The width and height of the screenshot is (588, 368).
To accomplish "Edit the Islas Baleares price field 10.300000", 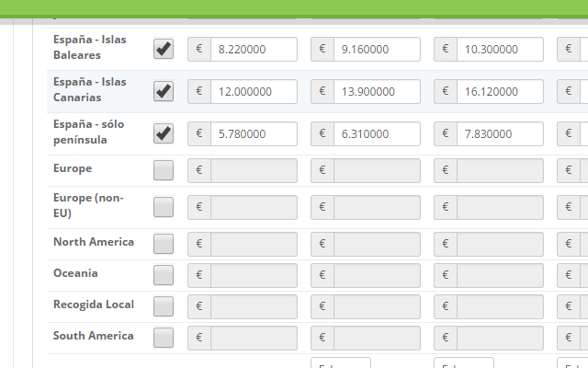I will pyautogui.click(x=500, y=49).
